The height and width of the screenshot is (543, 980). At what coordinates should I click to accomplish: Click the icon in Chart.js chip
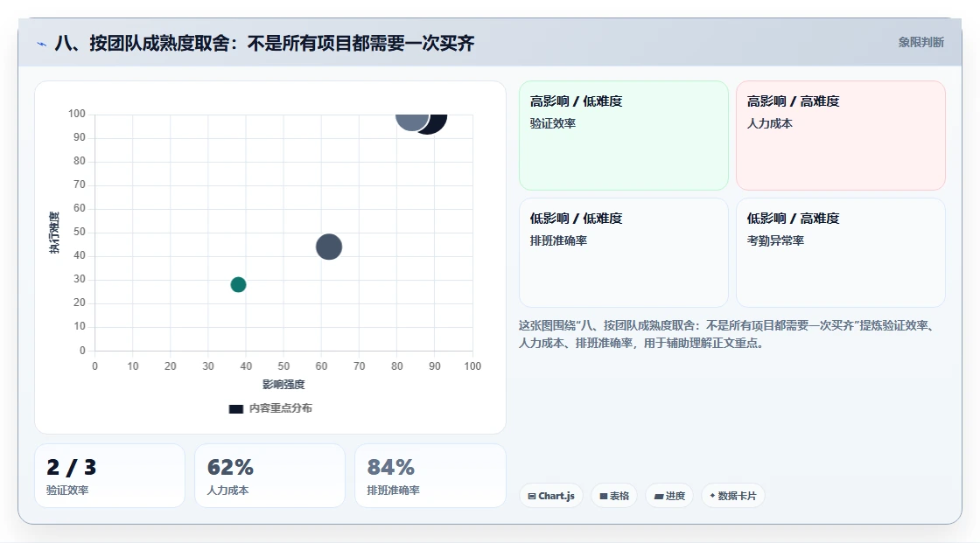(x=532, y=496)
